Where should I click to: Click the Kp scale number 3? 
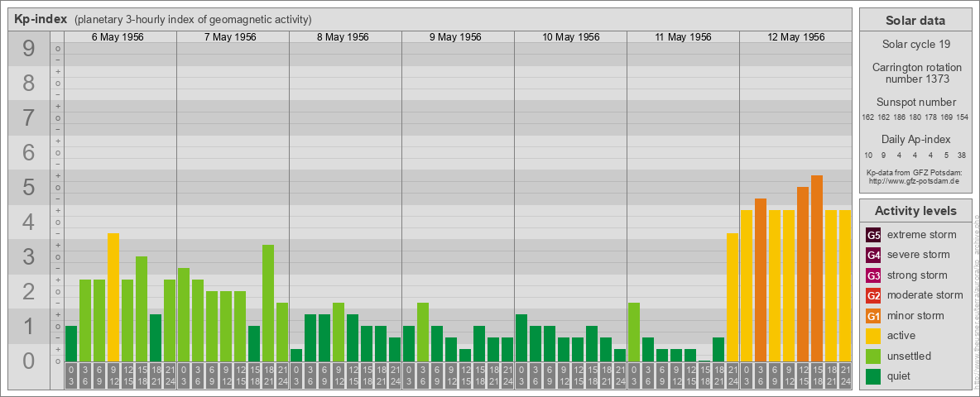[x=28, y=256]
